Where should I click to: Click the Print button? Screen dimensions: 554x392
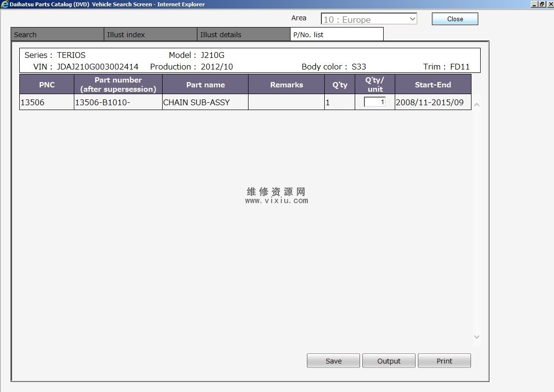[444, 361]
